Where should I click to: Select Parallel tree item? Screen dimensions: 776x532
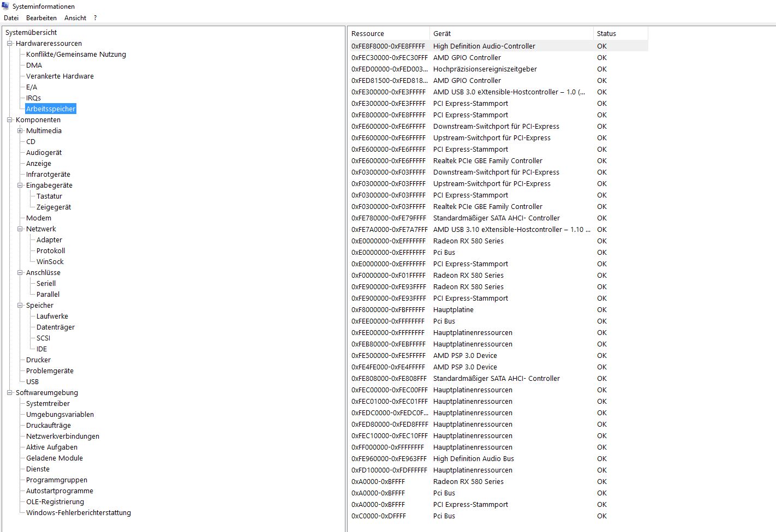coord(48,294)
